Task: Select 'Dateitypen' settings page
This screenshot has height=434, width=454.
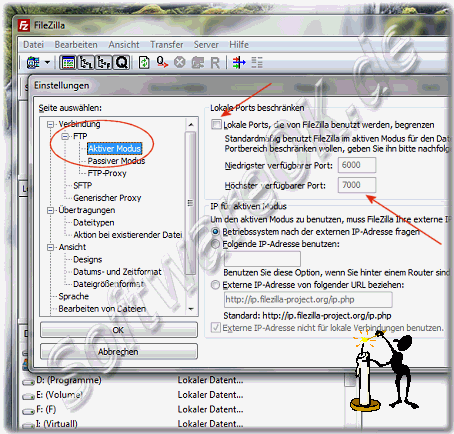Action: [x=94, y=223]
